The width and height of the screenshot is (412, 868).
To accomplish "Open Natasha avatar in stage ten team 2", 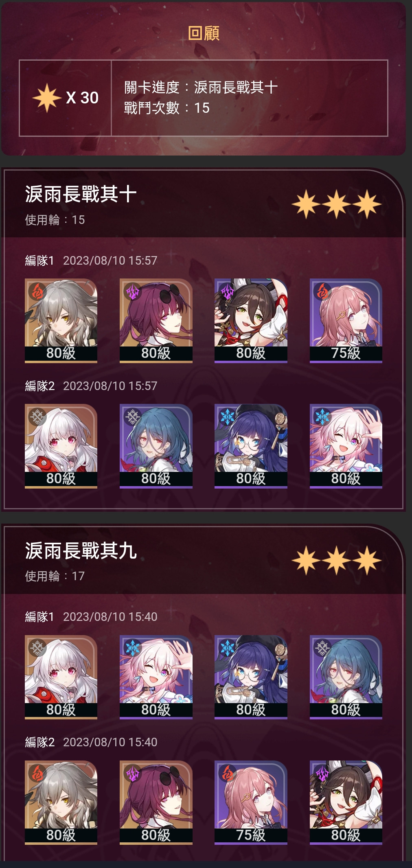I will [156, 446].
